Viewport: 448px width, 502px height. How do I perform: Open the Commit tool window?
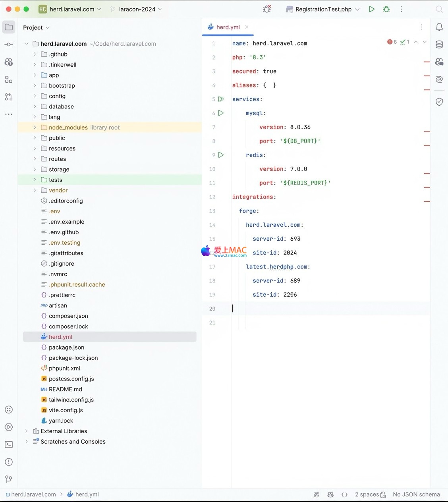tap(9, 44)
